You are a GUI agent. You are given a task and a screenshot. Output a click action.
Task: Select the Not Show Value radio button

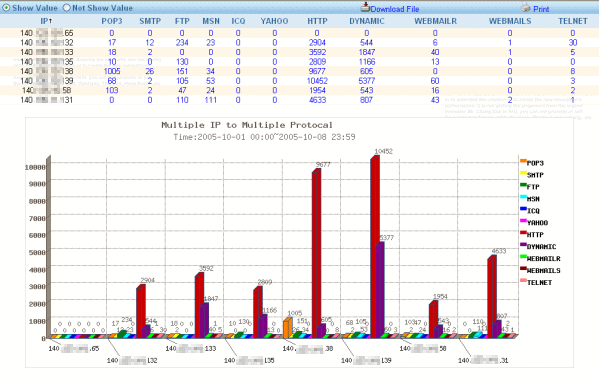[66, 8]
